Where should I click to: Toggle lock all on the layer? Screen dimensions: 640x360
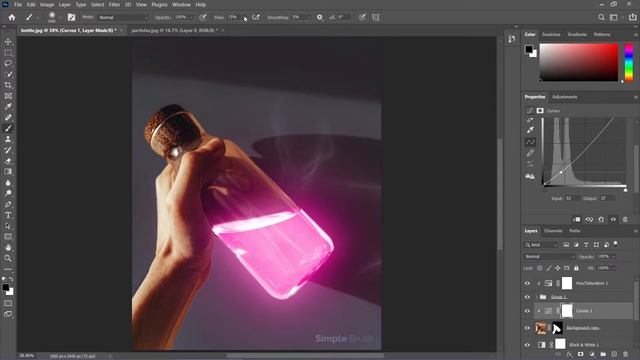576,268
